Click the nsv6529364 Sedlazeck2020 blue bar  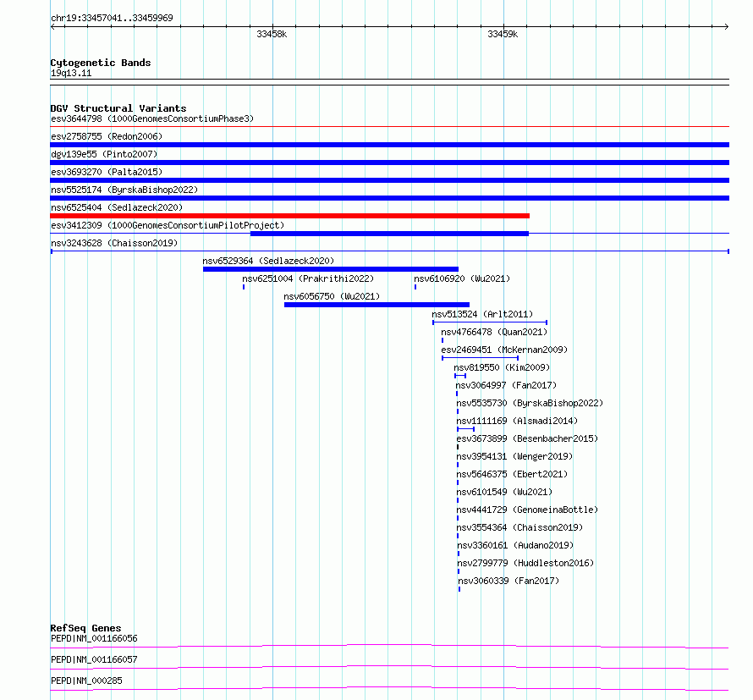331,269
